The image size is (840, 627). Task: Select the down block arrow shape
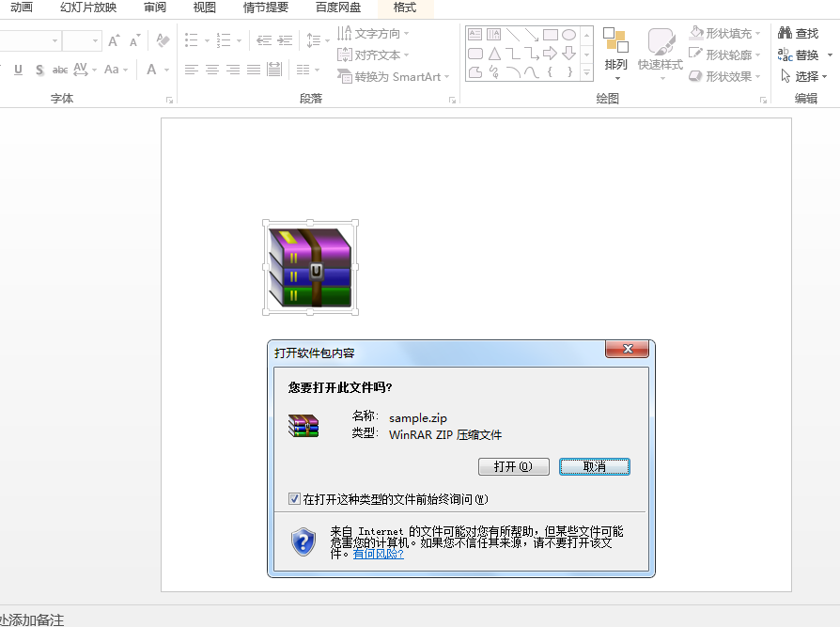tap(569, 54)
